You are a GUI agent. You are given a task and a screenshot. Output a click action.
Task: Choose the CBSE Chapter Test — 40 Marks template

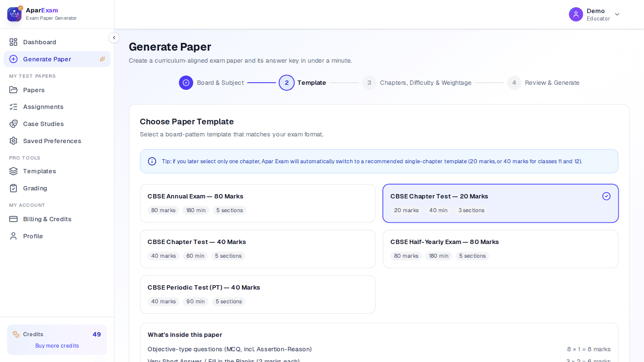pyautogui.click(x=258, y=249)
